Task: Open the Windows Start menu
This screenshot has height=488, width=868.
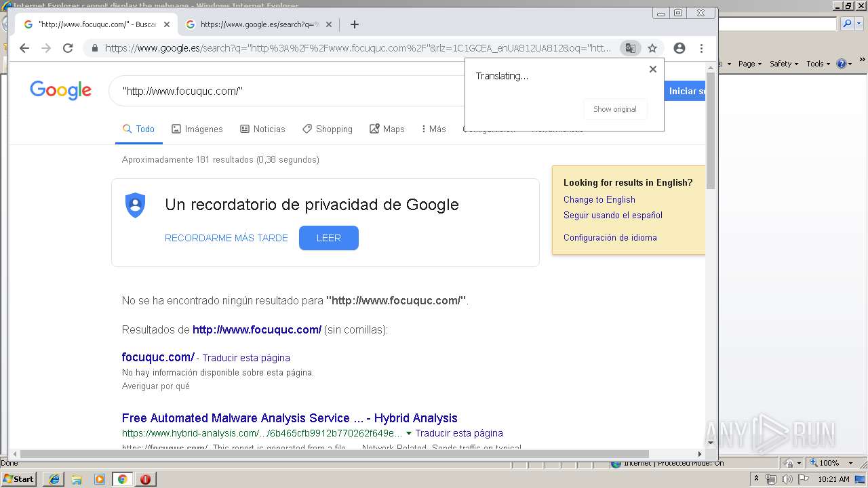Action: pyautogui.click(x=19, y=479)
